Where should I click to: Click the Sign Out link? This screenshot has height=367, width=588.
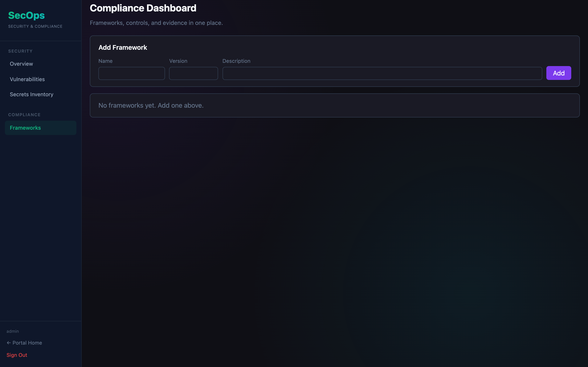click(17, 355)
